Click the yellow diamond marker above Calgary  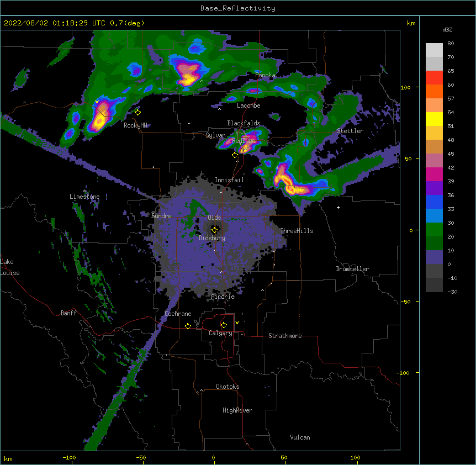(x=224, y=325)
